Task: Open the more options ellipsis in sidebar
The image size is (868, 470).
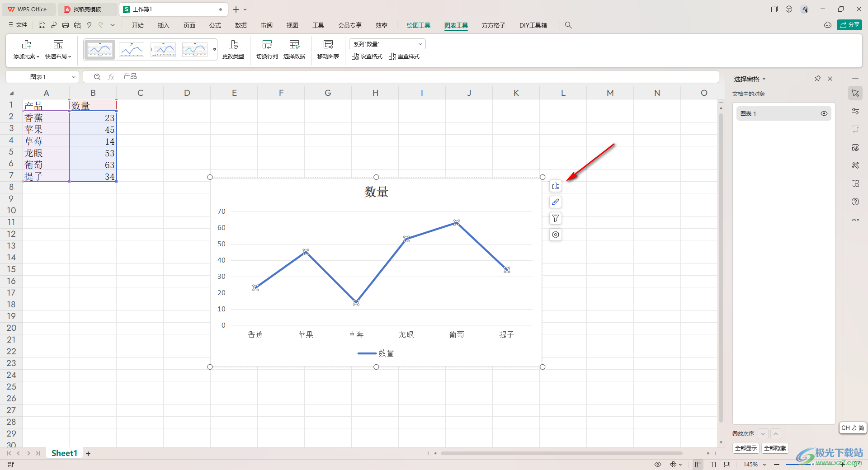Action: click(855, 220)
